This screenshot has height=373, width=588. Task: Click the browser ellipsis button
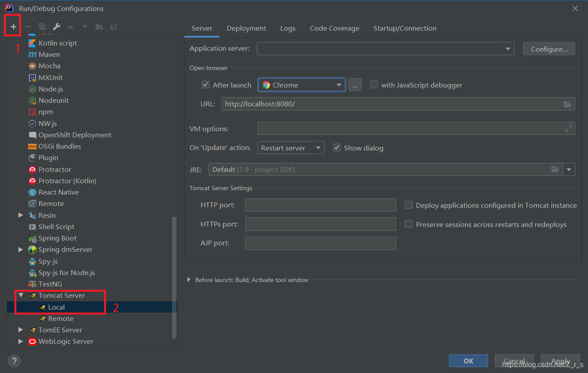(355, 85)
